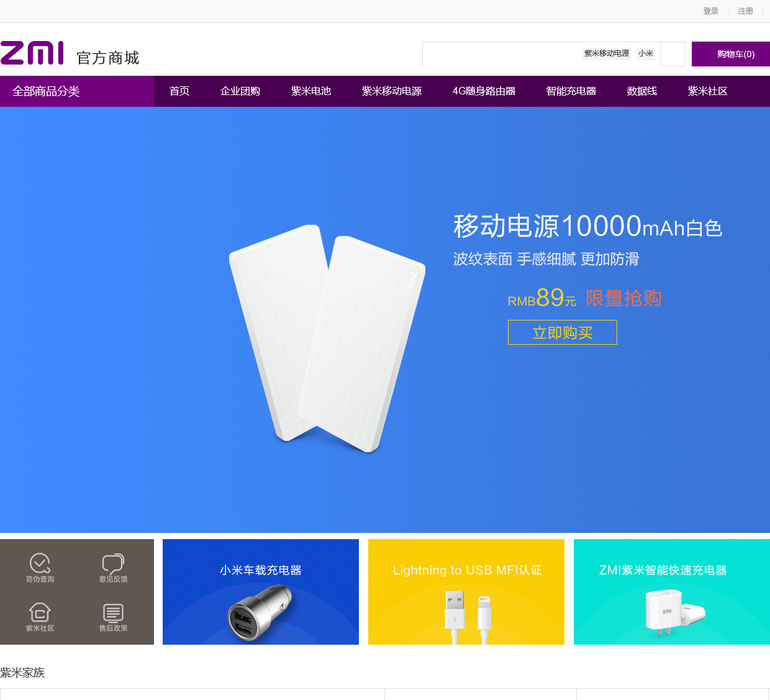Open the 紫米电池 menu item
This screenshot has width=770, height=700.
(x=311, y=91)
